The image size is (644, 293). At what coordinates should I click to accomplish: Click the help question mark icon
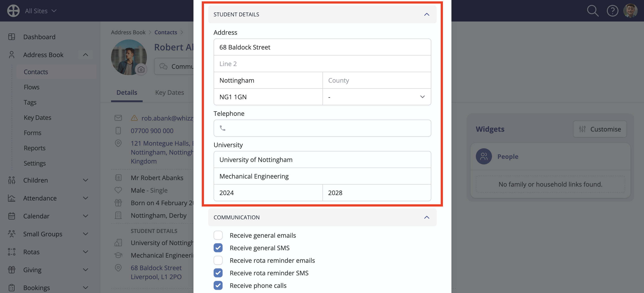[x=612, y=11]
